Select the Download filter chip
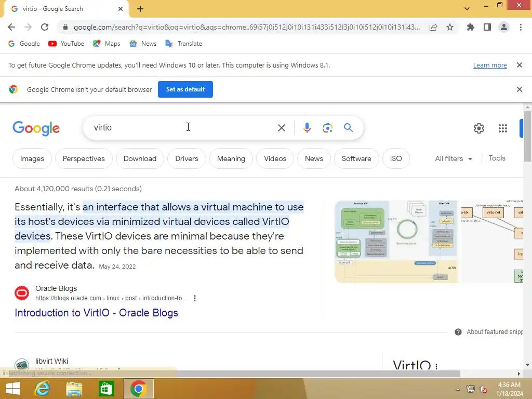 [140, 158]
